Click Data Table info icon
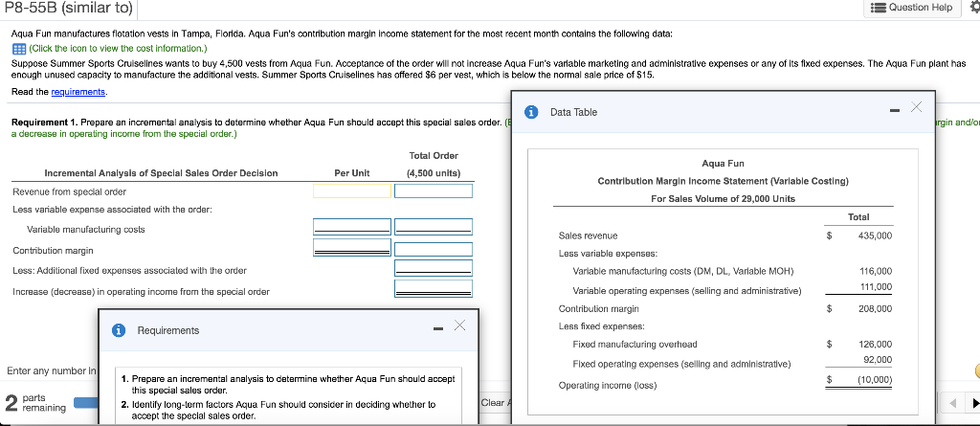Image resolution: width=980 pixels, height=426 pixels. [532, 112]
